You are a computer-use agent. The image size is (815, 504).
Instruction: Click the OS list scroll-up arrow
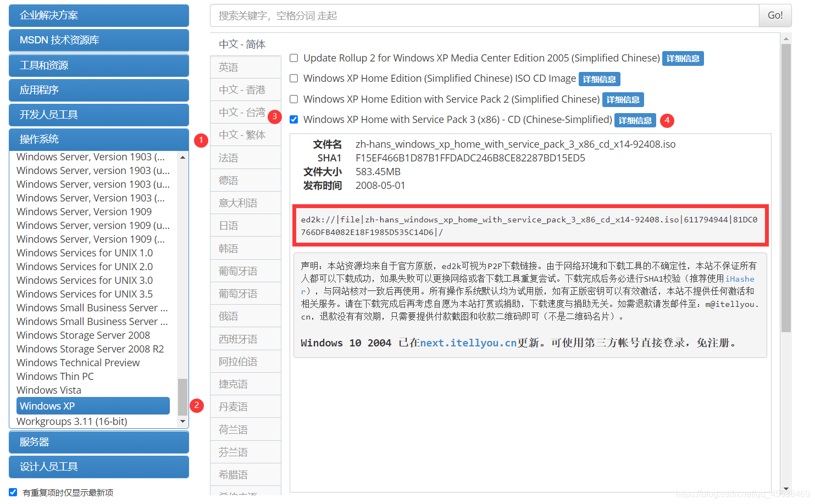point(183,157)
